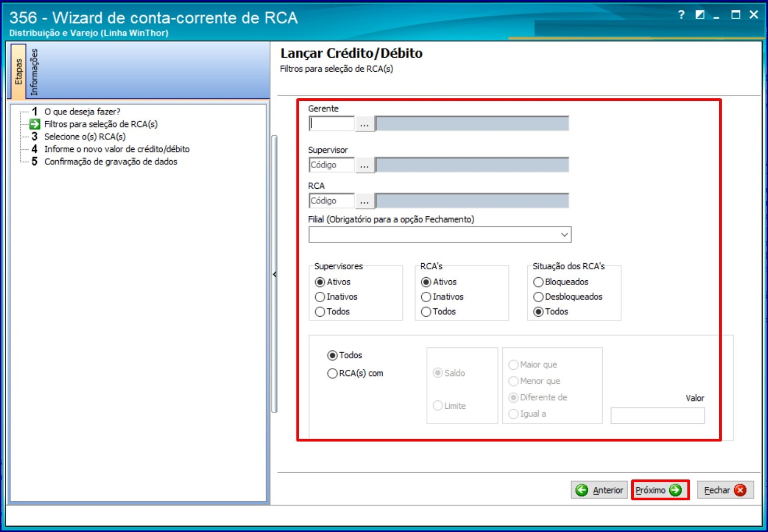The image size is (768, 532).
Task: Select Supervisores Ativos radio button
Action: click(320, 282)
